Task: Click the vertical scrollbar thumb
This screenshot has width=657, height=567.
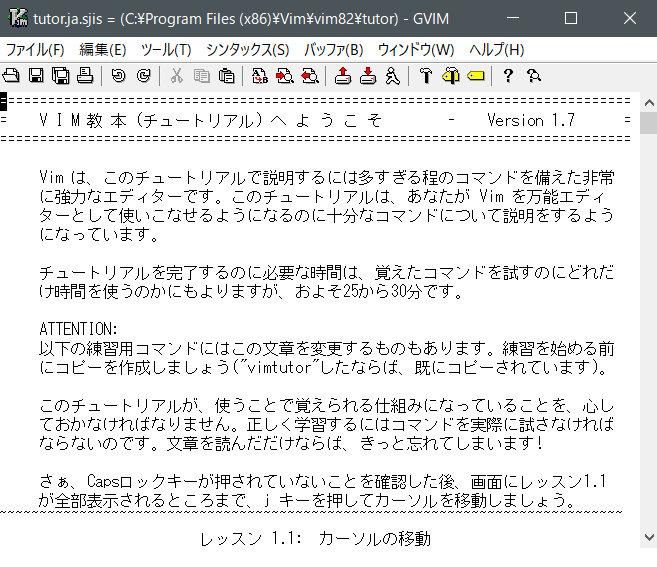Action: point(649,123)
